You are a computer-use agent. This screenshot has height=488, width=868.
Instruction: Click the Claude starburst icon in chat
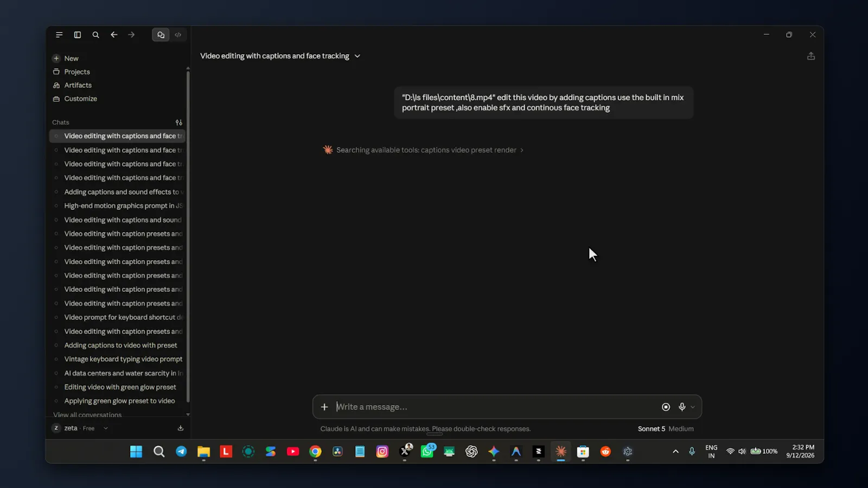(328, 150)
